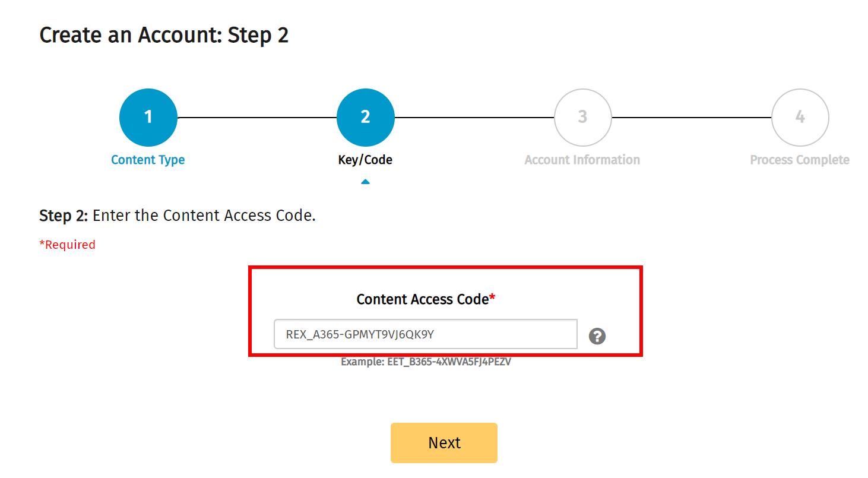Click the question mark help icon
This screenshot has height=478, width=868.
click(x=597, y=336)
